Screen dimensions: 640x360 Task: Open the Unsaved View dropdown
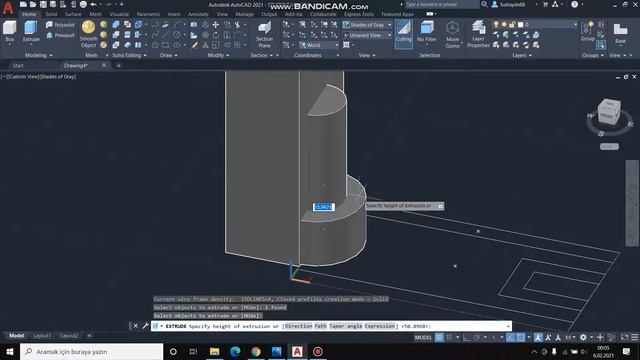(x=367, y=35)
